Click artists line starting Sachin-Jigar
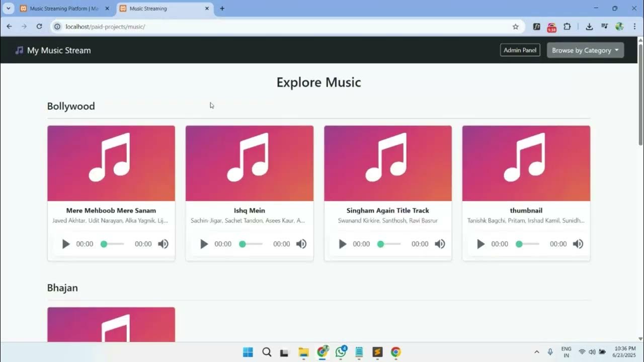 248,221
